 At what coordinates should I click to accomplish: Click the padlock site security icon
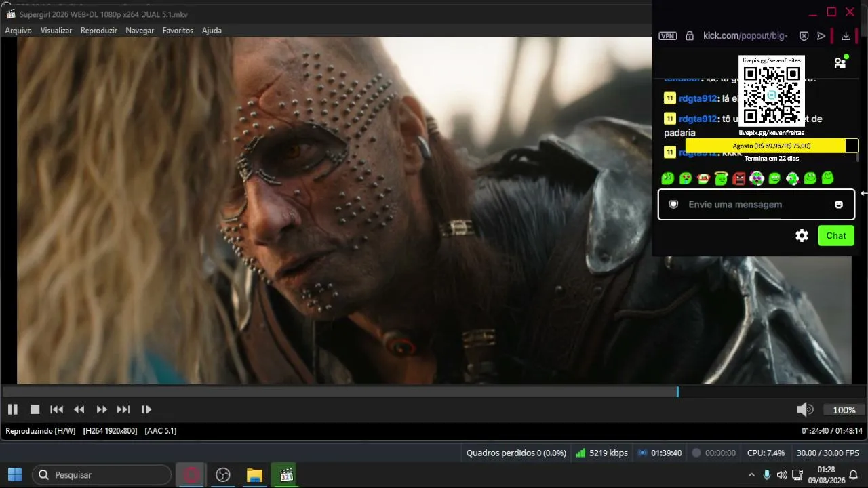click(690, 36)
